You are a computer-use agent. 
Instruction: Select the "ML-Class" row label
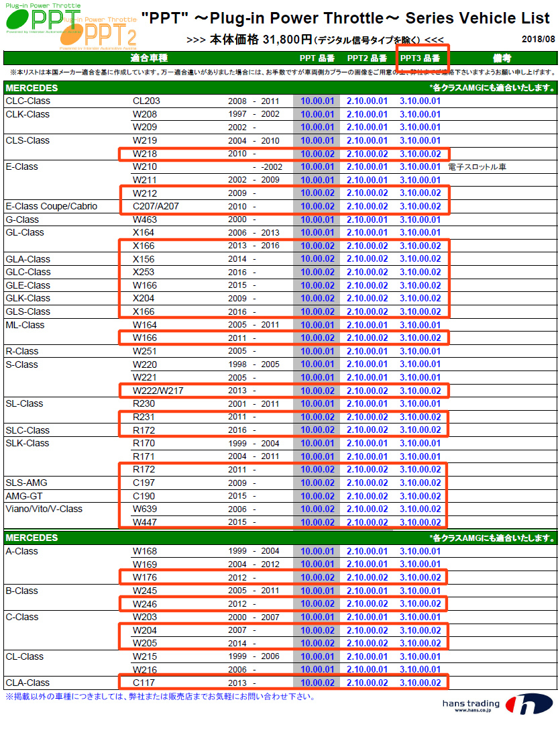coord(25,325)
